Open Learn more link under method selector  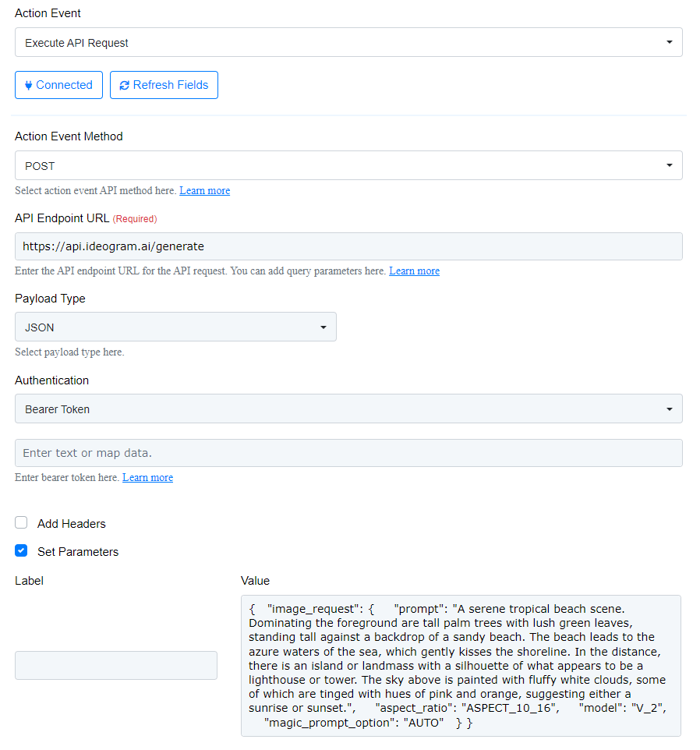[x=204, y=191]
